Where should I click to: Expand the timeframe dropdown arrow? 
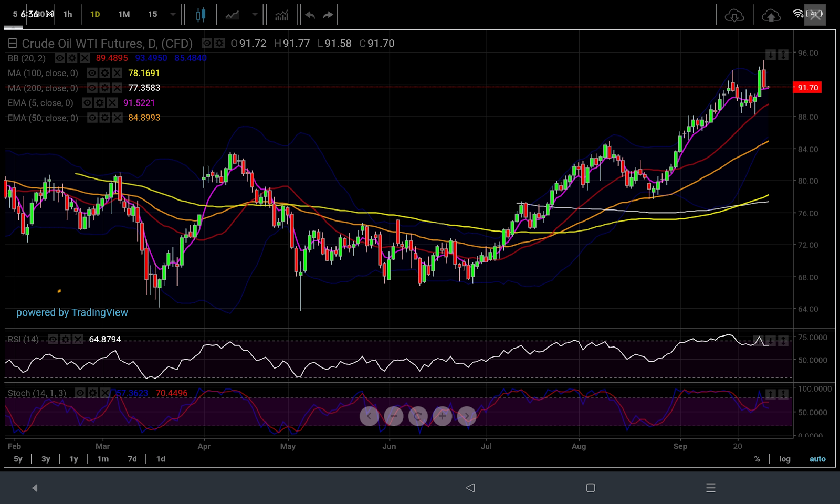point(173,15)
